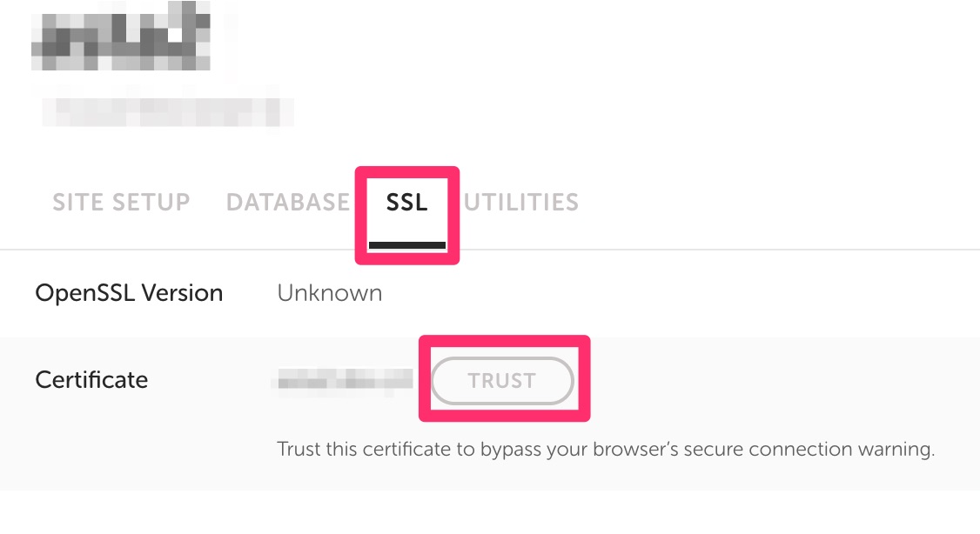980x534 pixels.
Task: Click the Unknown OpenSSL version value
Action: click(x=329, y=294)
